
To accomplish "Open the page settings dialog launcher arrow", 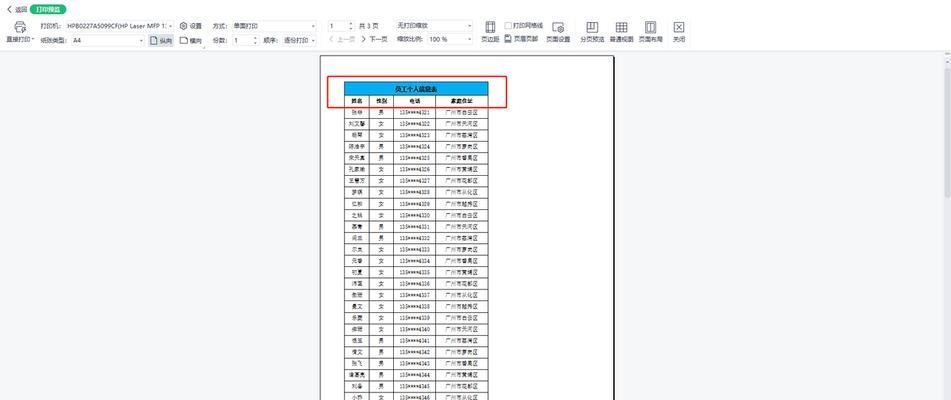I will pos(203,47).
